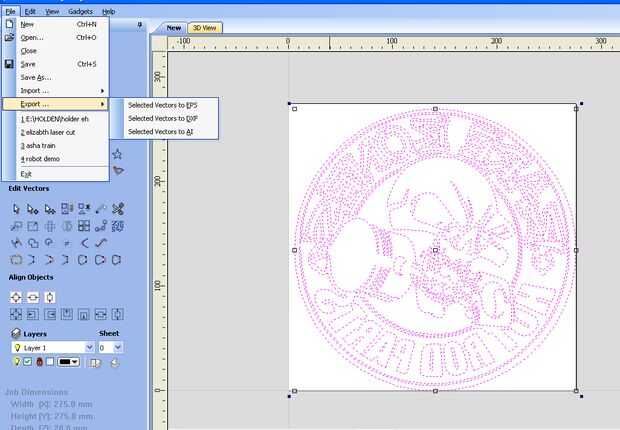Expand the Layer 1 dropdown
This screenshot has width=620, height=430.
pos(90,347)
